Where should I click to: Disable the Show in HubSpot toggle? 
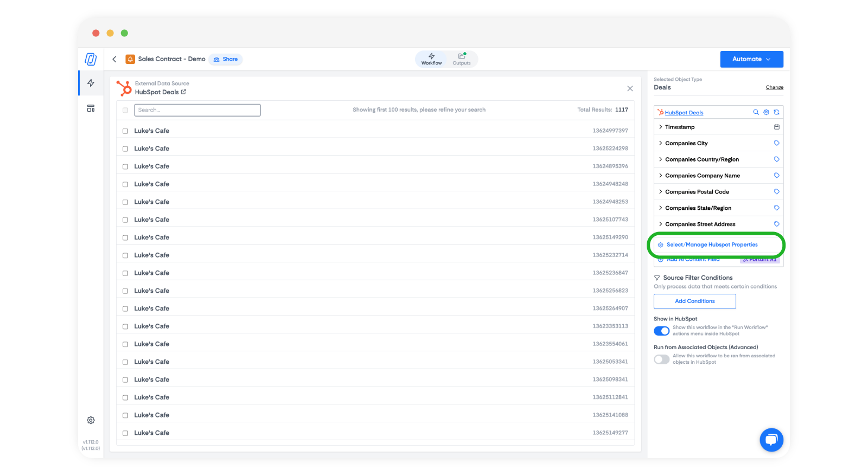pyautogui.click(x=661, y=331)
